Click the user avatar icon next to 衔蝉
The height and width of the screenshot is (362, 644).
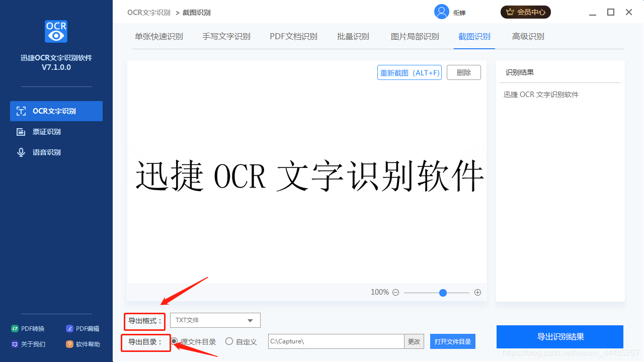point(441,12)
